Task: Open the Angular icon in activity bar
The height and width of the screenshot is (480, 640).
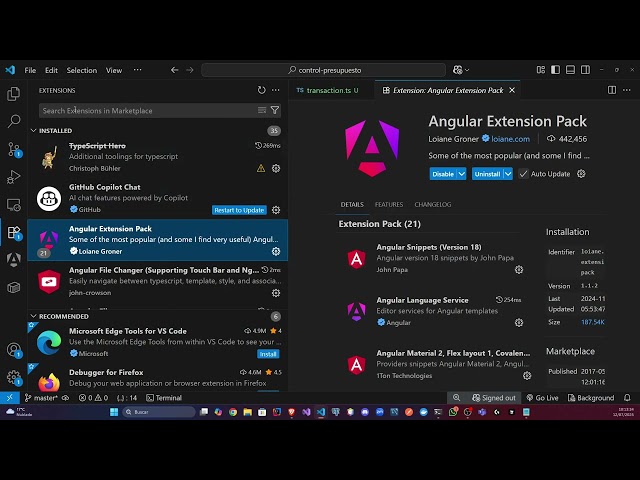Action: (x=13, y=260)
